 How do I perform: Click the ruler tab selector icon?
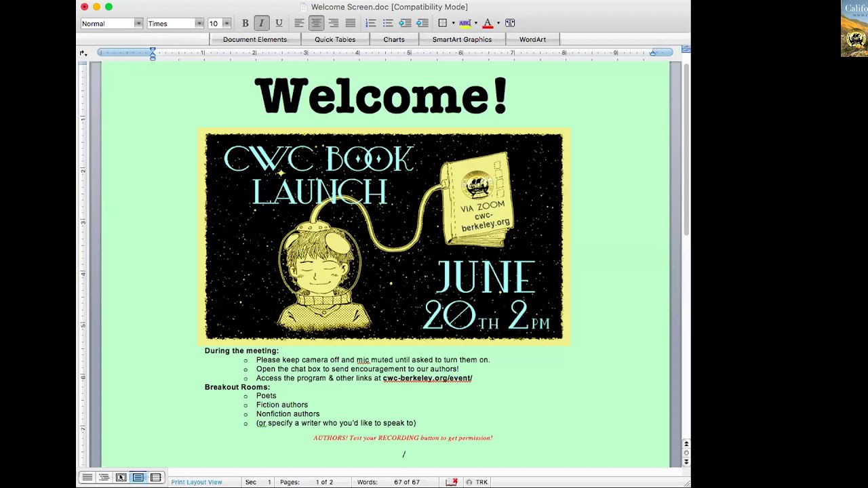[83, 53]
